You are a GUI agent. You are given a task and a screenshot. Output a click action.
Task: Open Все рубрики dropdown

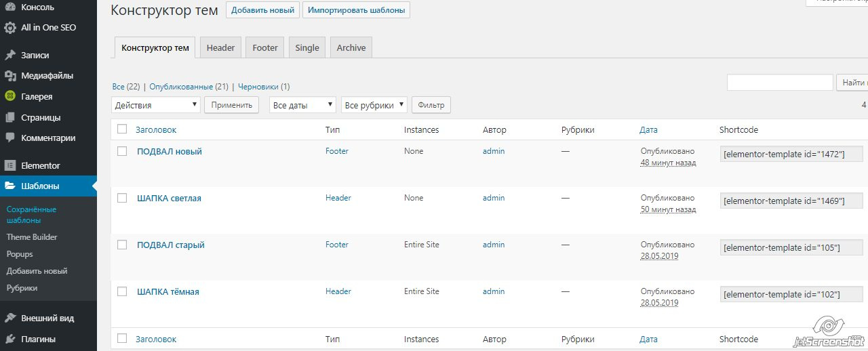[x=374, y=105]
